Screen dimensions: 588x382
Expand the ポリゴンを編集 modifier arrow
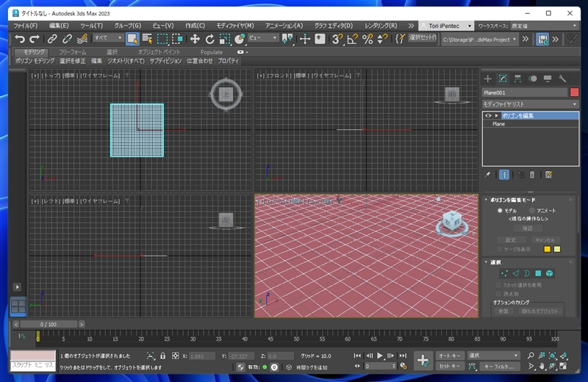coord(497,115)
